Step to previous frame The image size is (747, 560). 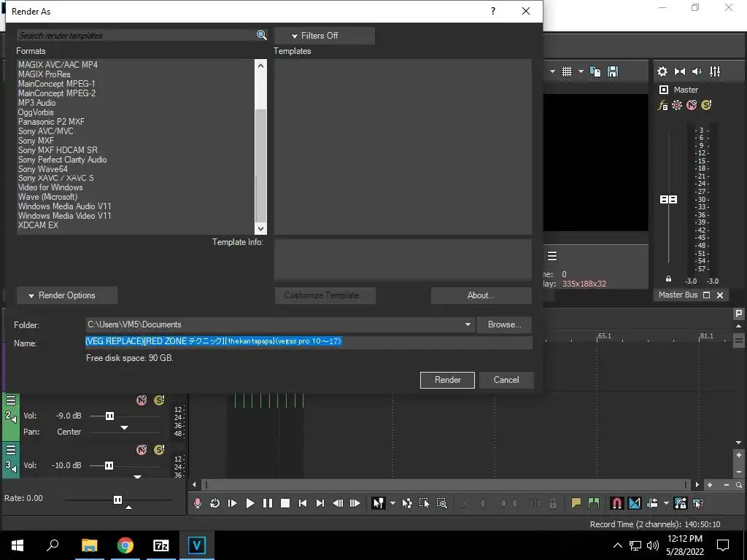pos(338,503)
